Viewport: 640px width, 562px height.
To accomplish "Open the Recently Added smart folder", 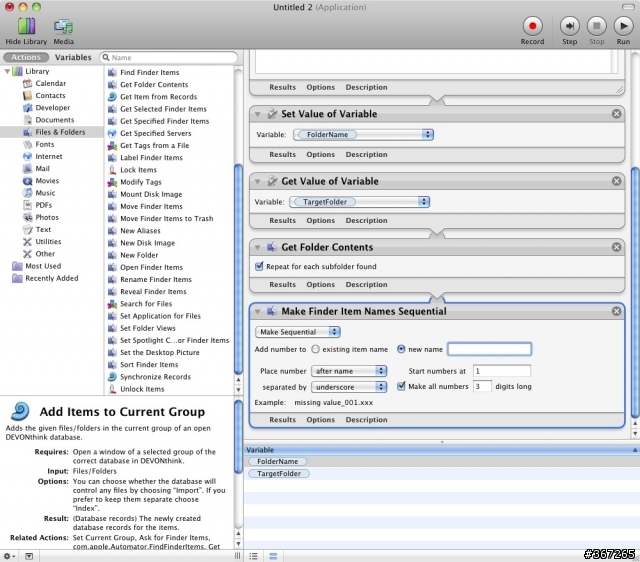I will click(51, 278).
